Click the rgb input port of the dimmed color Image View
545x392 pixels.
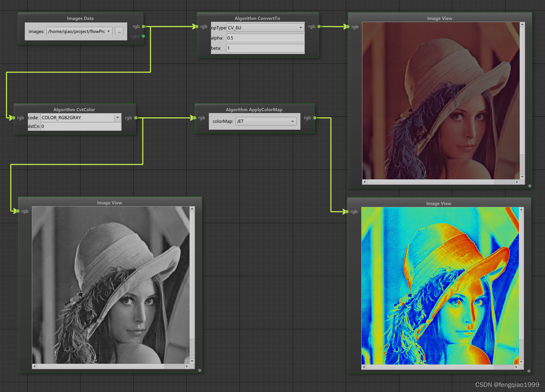pos(348,27)
